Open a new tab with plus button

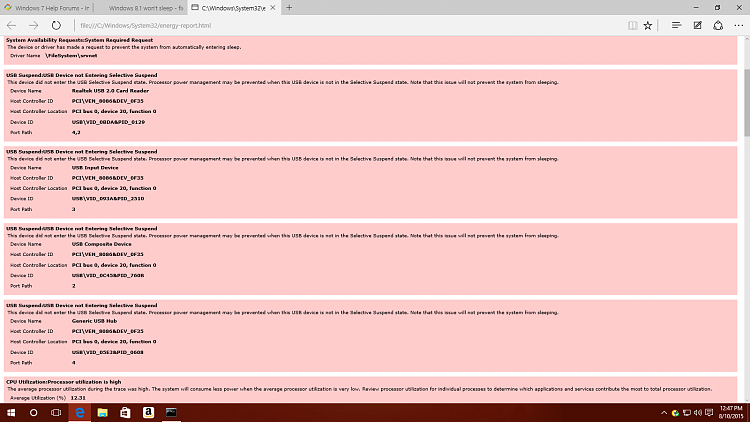pos(289,8)
